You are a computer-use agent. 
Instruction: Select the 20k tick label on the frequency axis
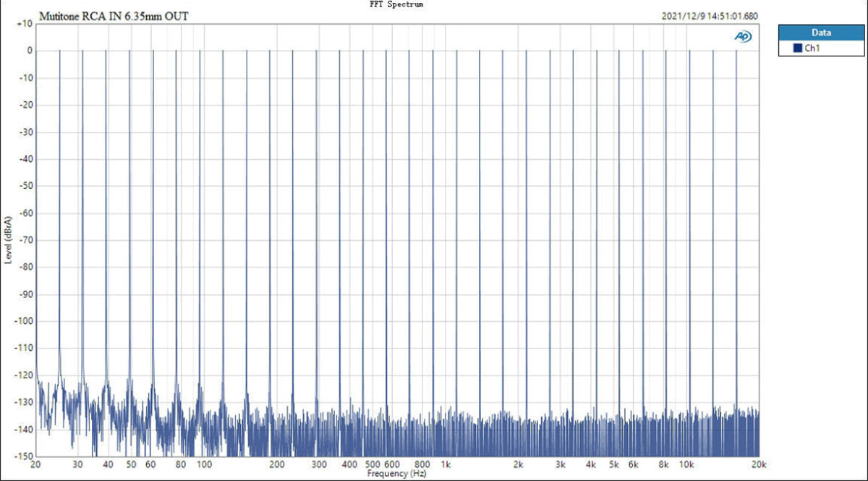coord(759,465)
